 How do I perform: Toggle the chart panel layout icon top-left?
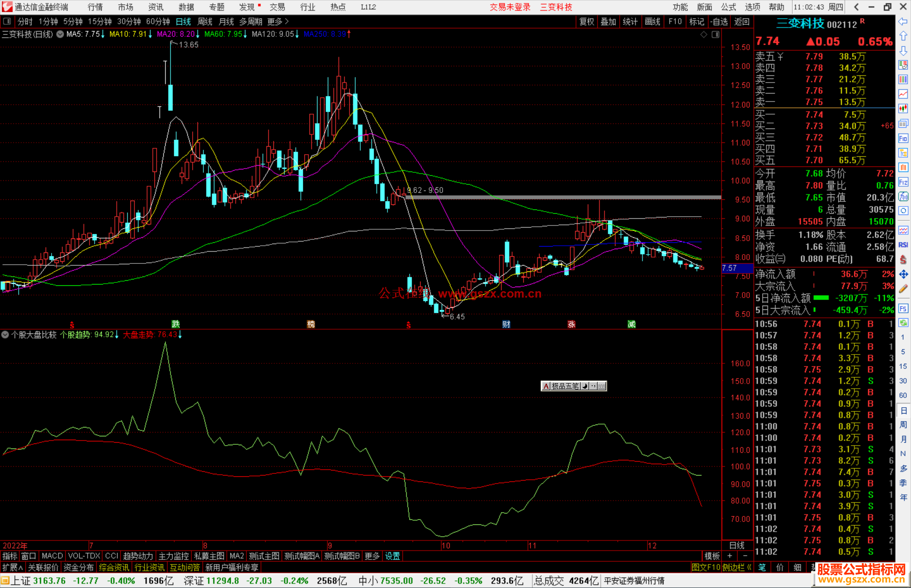tap(7, 21)
